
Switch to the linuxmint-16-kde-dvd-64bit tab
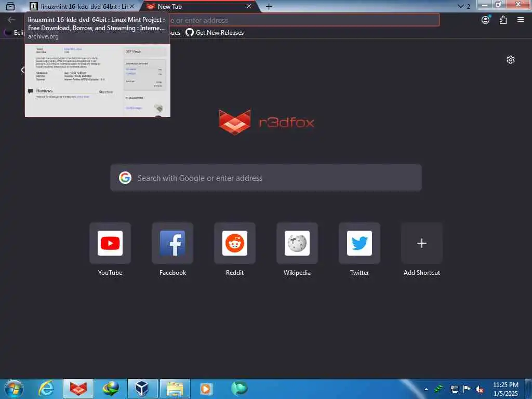tap(82, 6)
